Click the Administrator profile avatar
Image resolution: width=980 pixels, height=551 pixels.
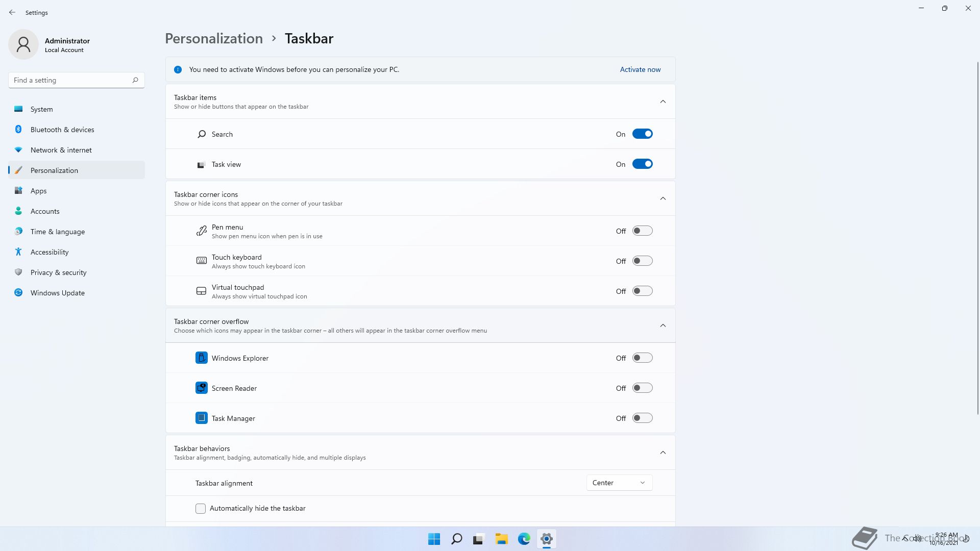coord(23,44)
